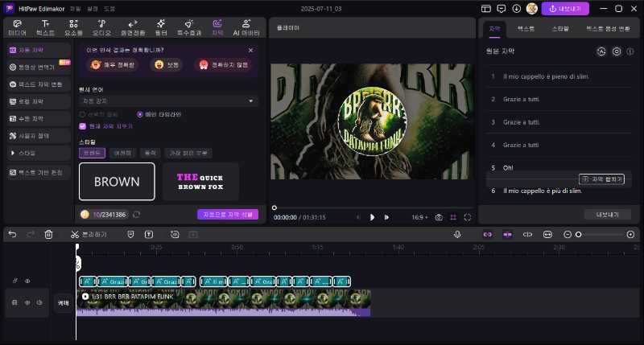This screenshot has width=644, height=345.
Task: Take a snapshot with the camera icon
Action: pos(439,217)
